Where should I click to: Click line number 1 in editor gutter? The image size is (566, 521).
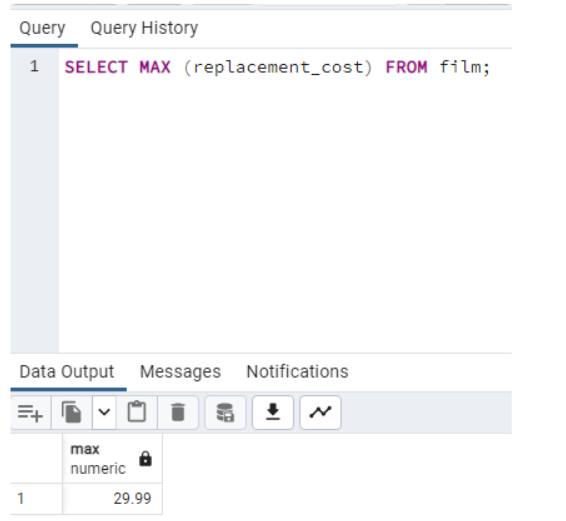[x=34, y=66]
